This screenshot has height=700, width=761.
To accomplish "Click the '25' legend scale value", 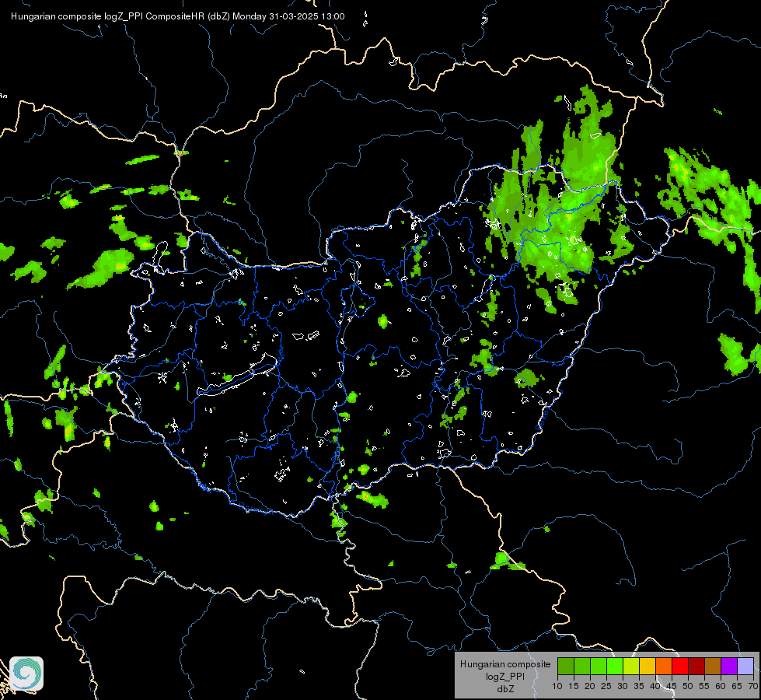I will coord(606,686).
